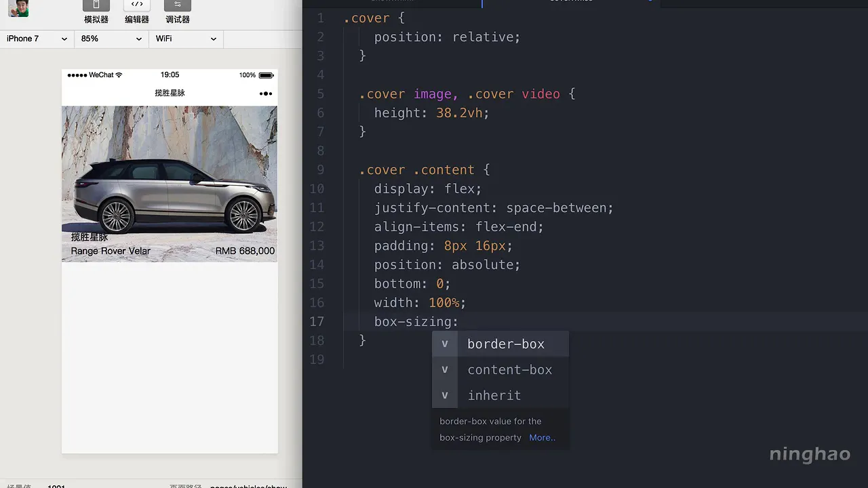Open the 85% zoom dropdown
The height and width of the screenshot is (488, 868).
pos(112,39)
